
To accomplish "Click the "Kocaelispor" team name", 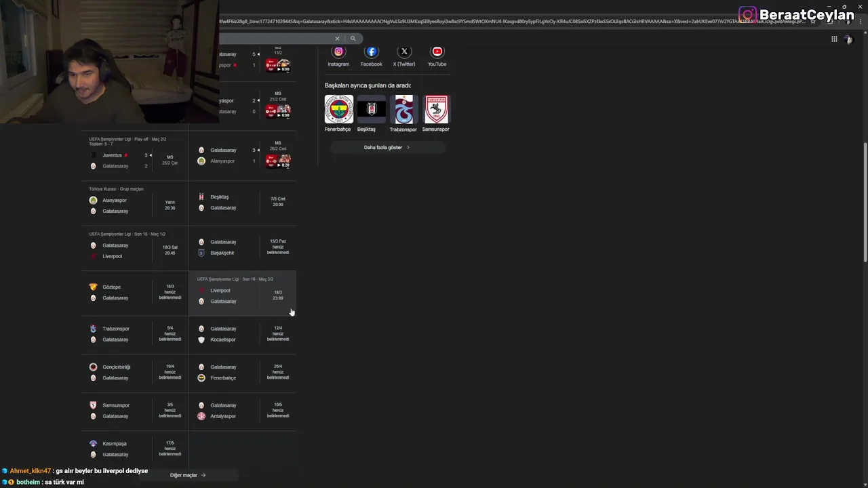I will (x=223, y=340).
